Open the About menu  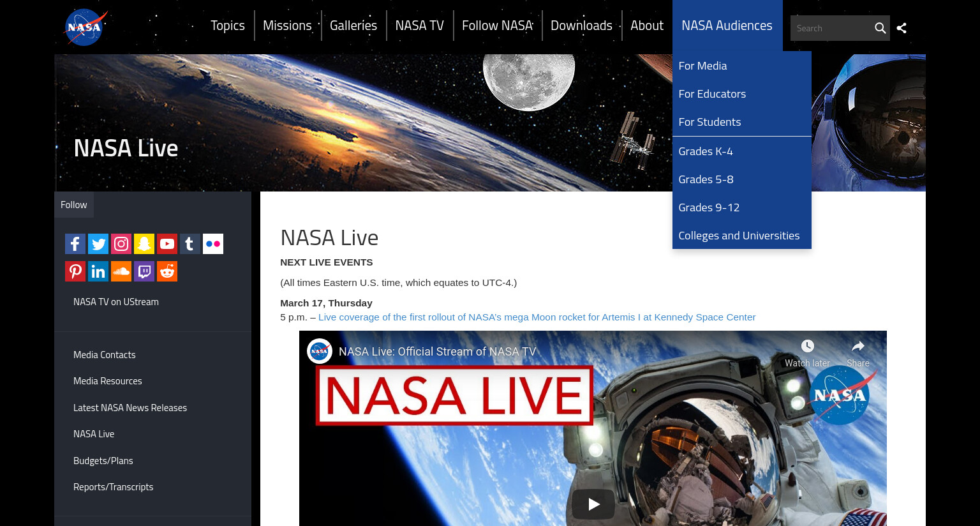(647, 26)
